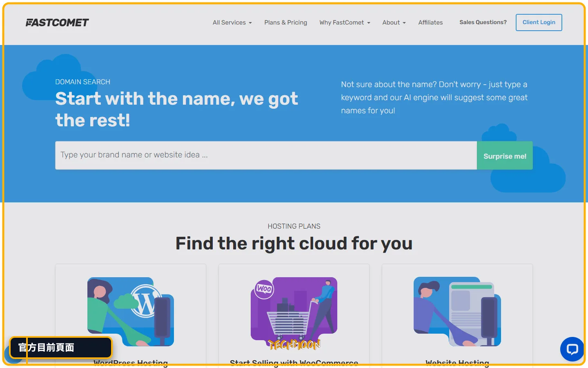This screenshot has width=588, height=368.
Task: Click the 官方目前頁面 label button
Action: [60, 348]
